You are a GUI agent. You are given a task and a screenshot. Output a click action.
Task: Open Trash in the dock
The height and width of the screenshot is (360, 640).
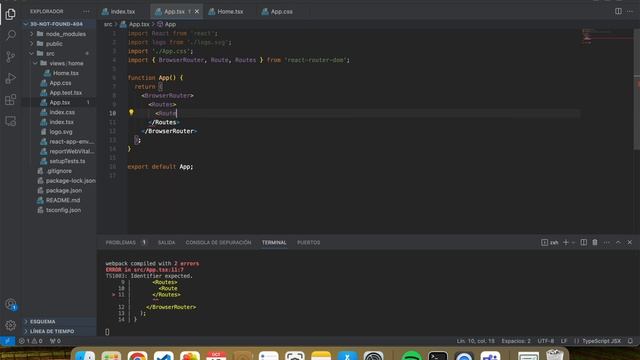(555, 355)
